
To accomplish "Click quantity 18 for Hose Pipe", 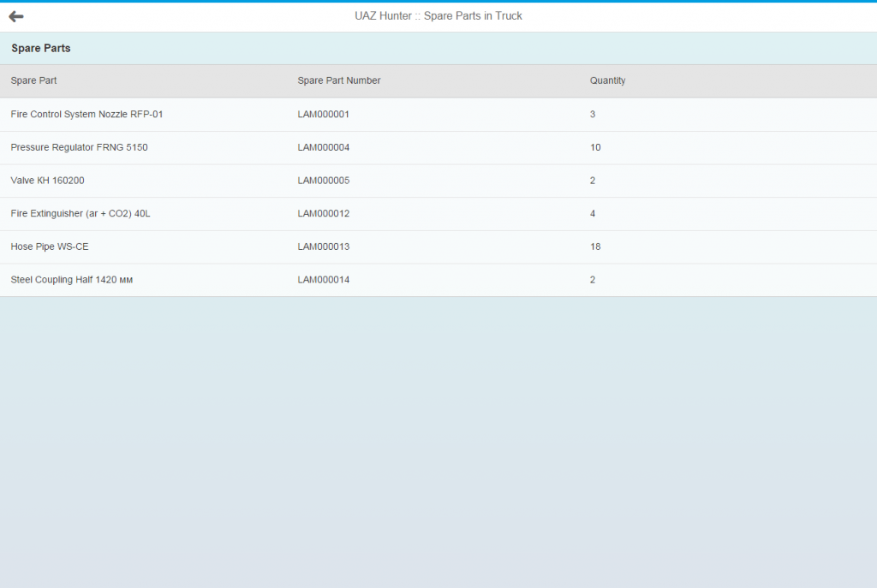I will click(595, 246).
